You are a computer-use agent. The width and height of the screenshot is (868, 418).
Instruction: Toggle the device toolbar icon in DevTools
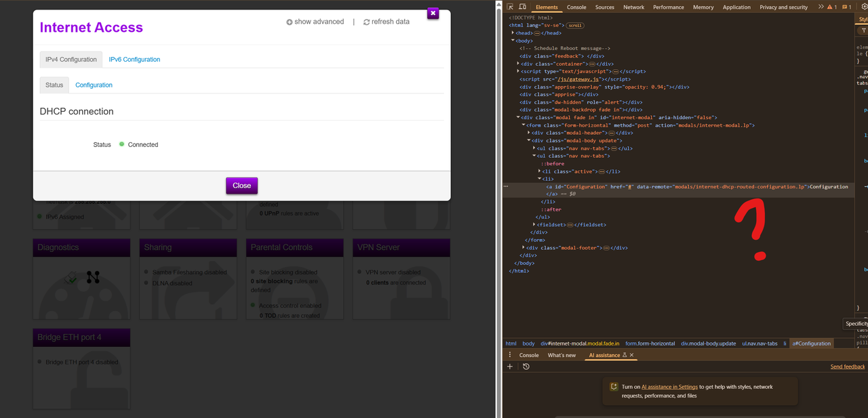coord(522,7)
